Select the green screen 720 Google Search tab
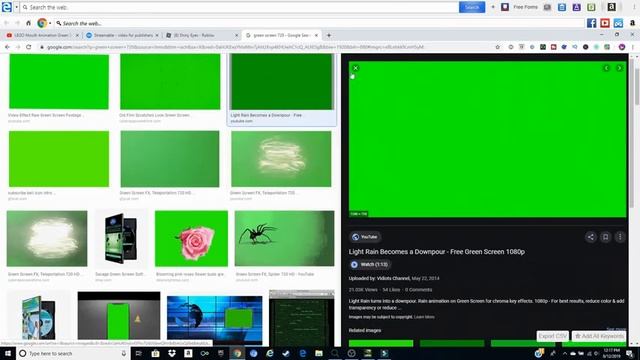This screenshot has height=360, width=640. click(x=281, y=36)
